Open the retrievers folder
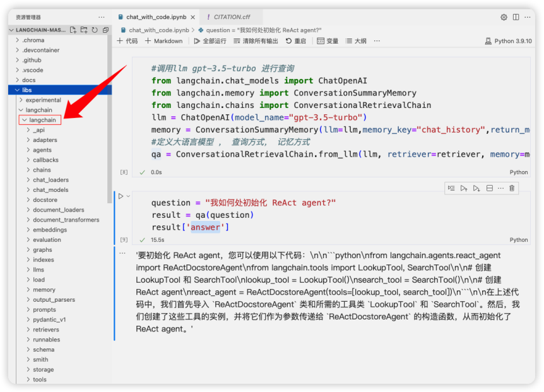This screenshot has height=392, width=544. (x=60, y=330)
